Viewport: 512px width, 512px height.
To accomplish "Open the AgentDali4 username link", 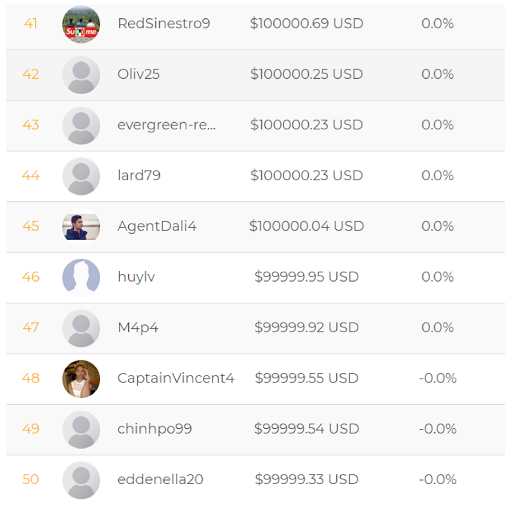I will (157, 227).
